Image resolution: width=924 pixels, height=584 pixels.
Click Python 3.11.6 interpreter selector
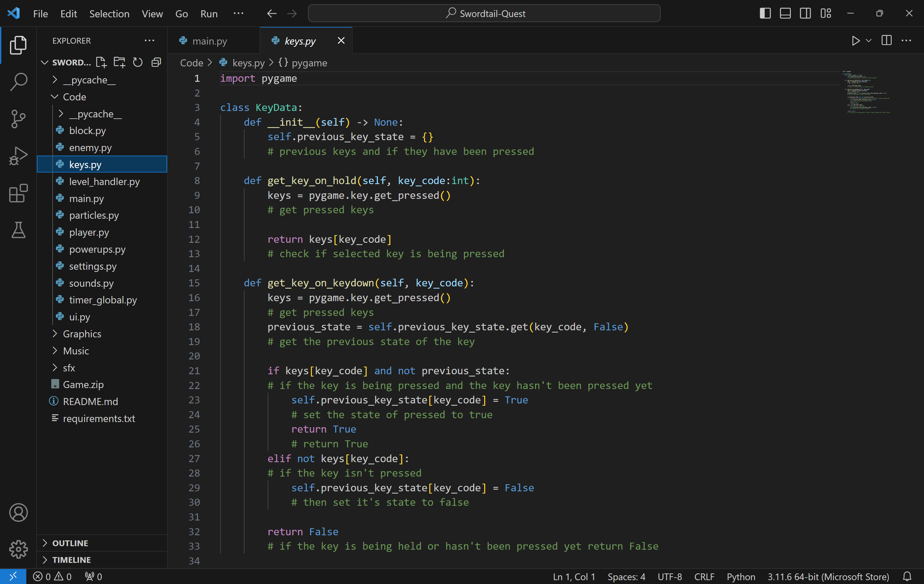tap(828, 576)
